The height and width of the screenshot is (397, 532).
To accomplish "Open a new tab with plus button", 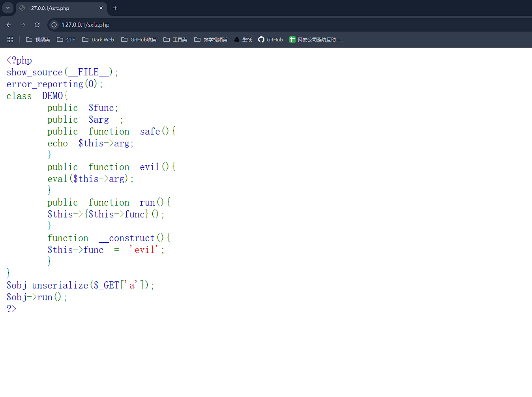I will point(115,8).
